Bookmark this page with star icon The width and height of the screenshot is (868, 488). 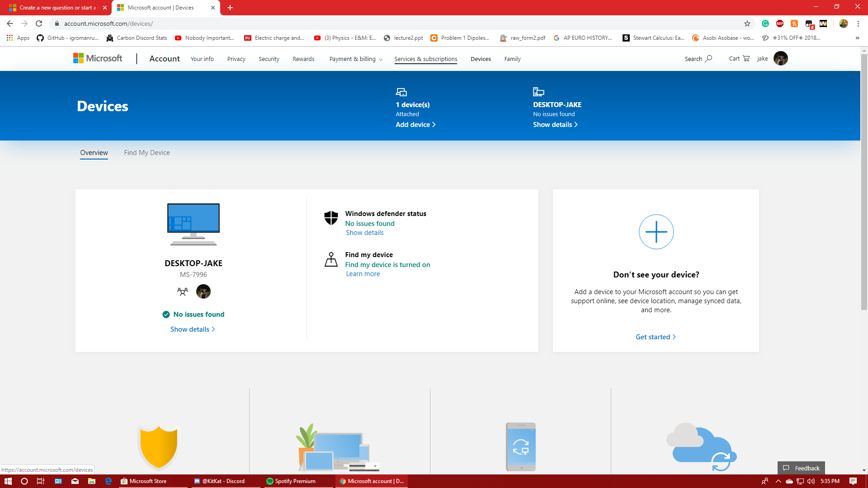point(747,23)
